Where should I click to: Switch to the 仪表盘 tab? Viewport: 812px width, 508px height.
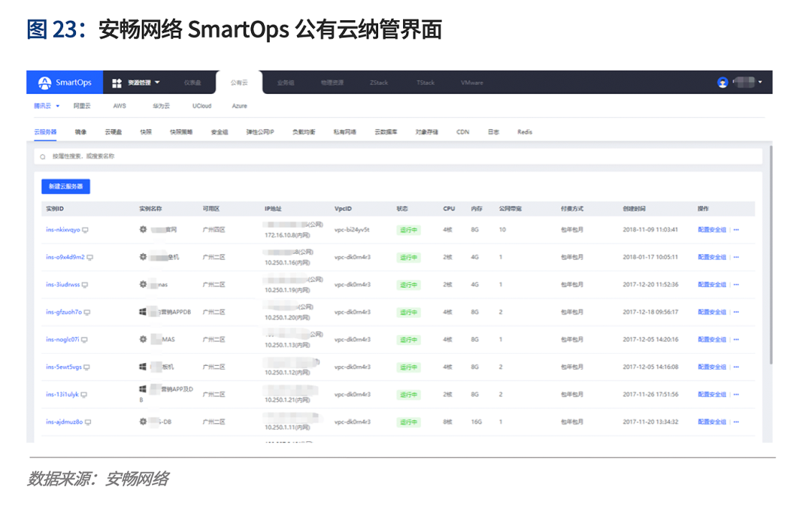[192, 83]
